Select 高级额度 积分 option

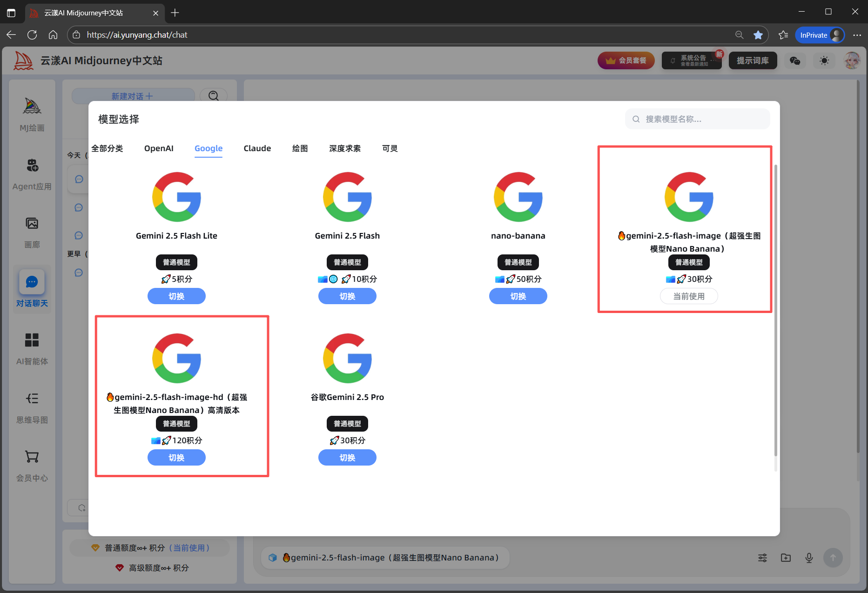pyautogui.click(x=152, y=568)
